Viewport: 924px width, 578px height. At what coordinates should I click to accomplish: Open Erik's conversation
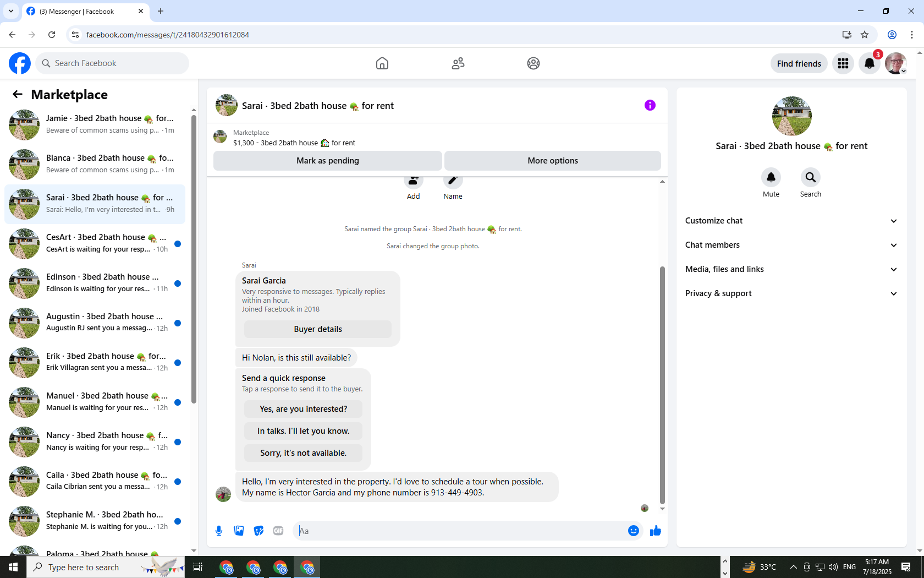pos(95,362)
